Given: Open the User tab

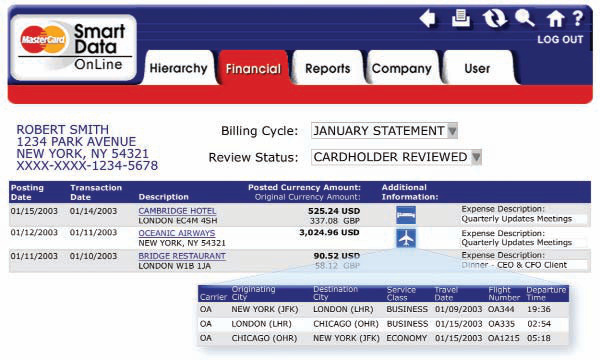Looking at the screenshot, I should pos(477,68).
